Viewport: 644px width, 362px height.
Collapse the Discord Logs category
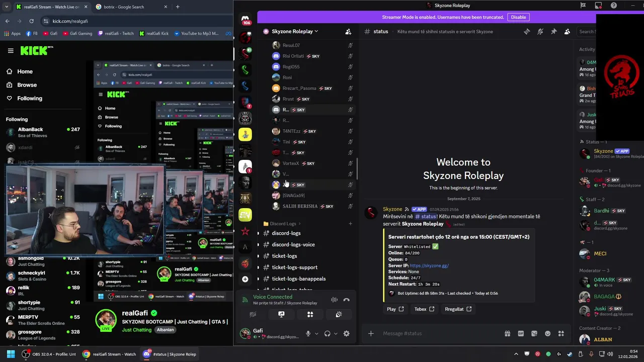(x=282, y=224)
